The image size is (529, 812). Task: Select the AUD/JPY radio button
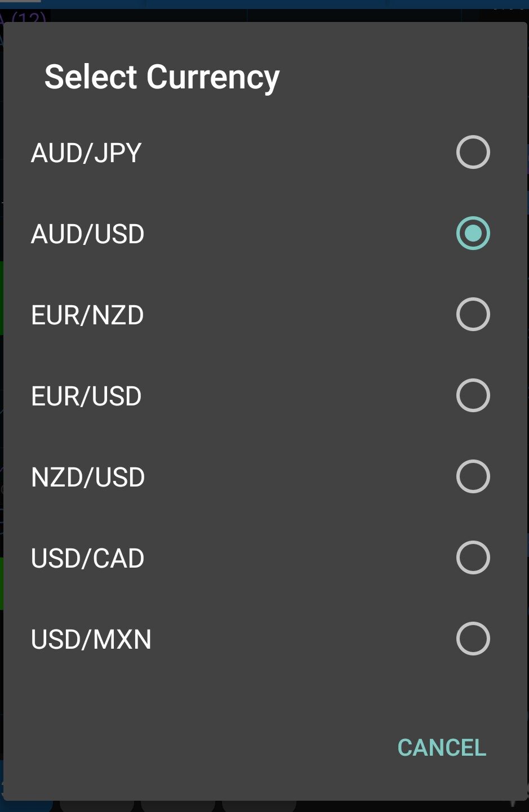pyautogui.click(x=473, y=152)
